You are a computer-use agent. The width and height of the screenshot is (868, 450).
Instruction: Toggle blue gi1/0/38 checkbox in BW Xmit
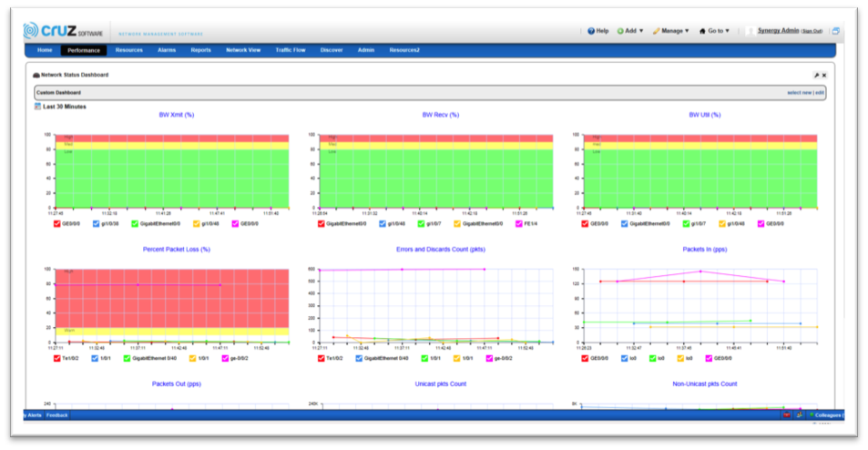(x=97, y=223)
